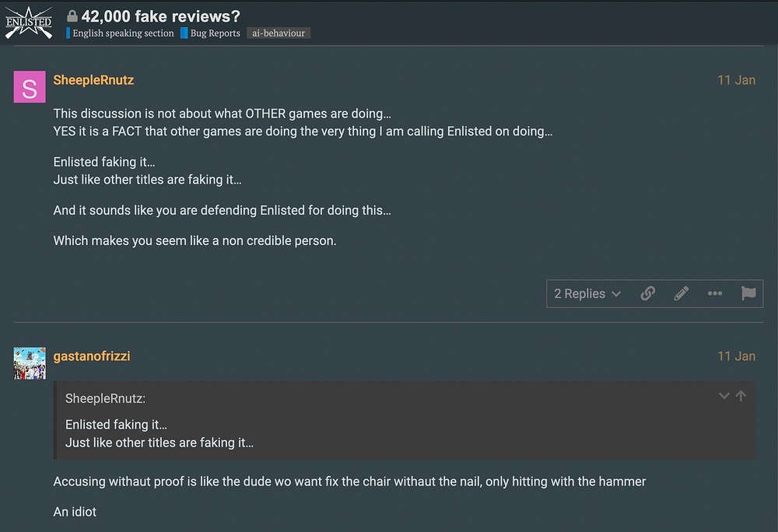Edit post with the pencil icon
Viewport: 778px width, 532px height.
(x=682, y=293)
